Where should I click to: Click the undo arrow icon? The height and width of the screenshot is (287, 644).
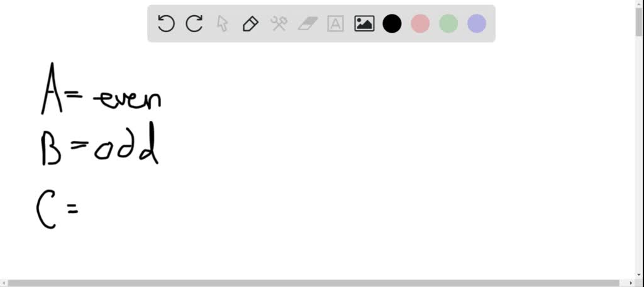[x=166, y=23]
